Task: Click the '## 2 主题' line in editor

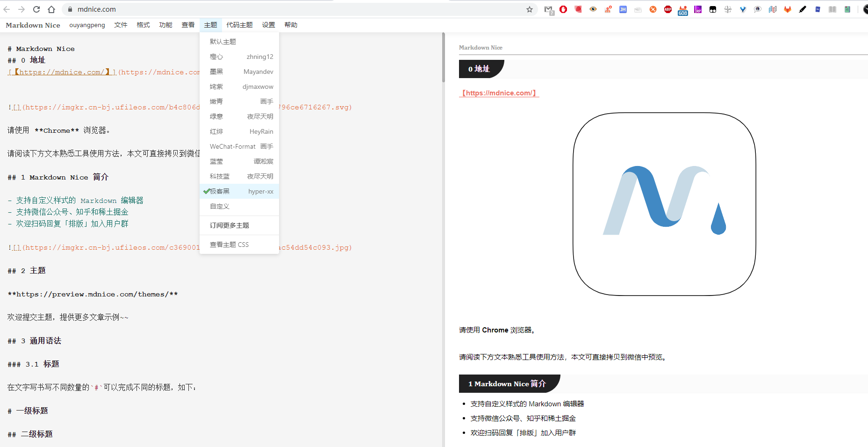Action: [x=27, y=271]
